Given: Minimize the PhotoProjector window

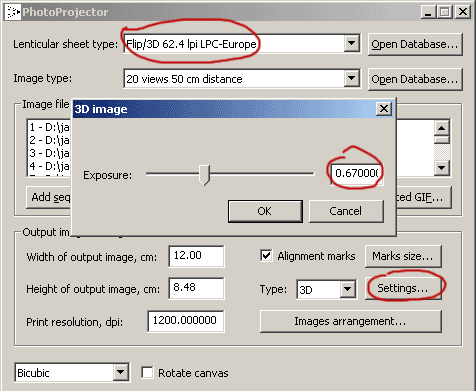Looking at the screenshot, I should (428, 12).
